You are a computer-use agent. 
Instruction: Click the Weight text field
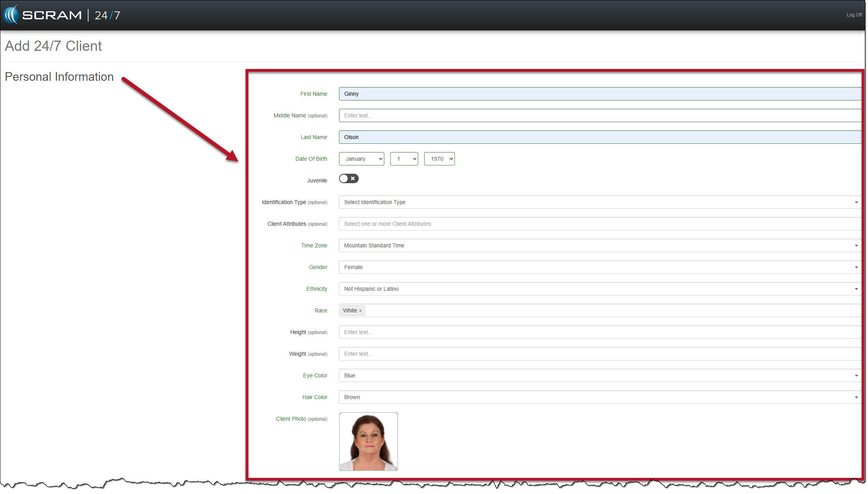pyautogui.click(x=599, y=354)
